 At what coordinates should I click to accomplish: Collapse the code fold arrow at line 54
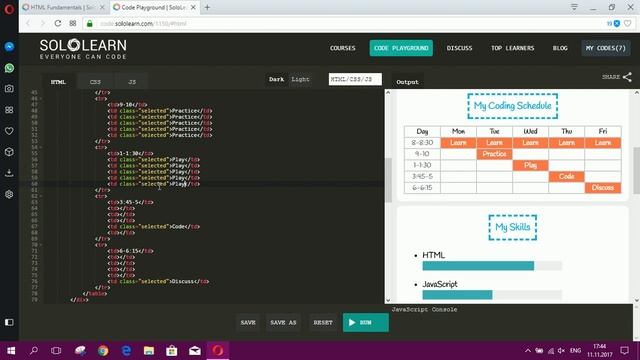41,147
